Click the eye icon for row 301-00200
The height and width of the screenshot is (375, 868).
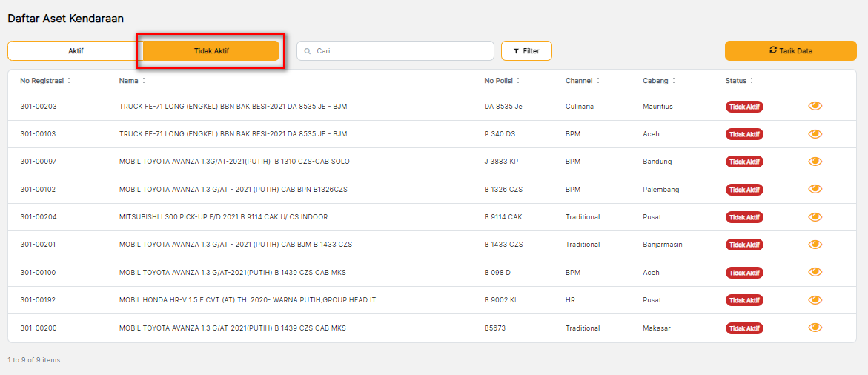(815, 328)
